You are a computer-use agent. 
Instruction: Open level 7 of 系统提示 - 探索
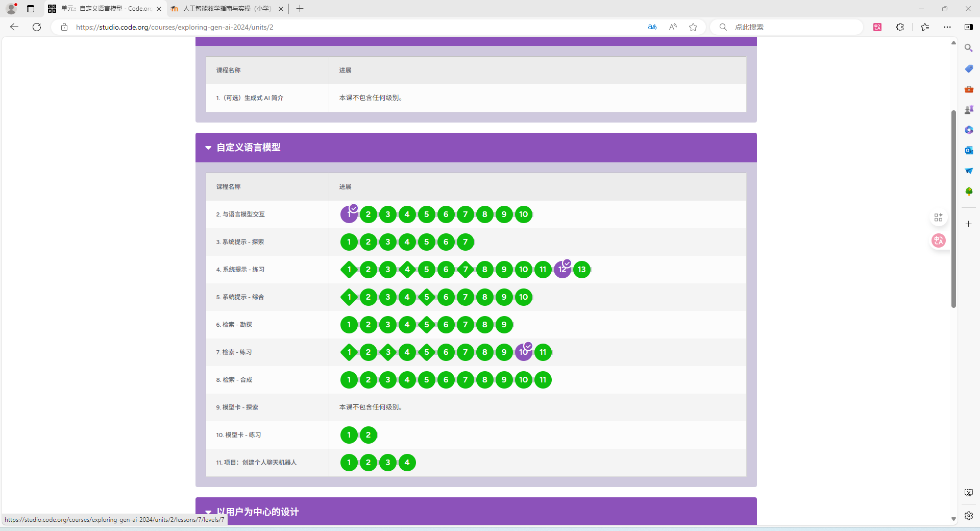(465, 242)
